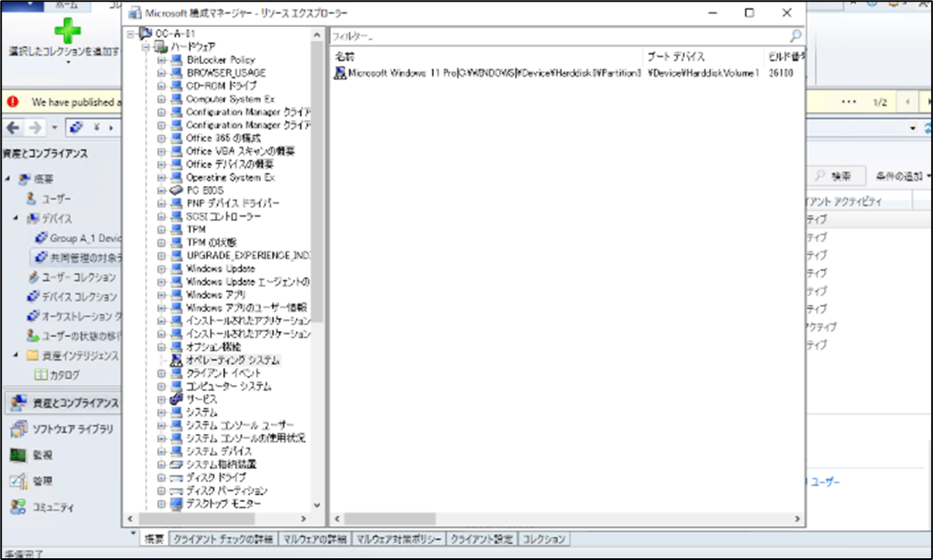Image resolution: width=933 pixels, height=560 pixels.
Task: Click the notification bar ellipsis button
Action: point(848,102)
